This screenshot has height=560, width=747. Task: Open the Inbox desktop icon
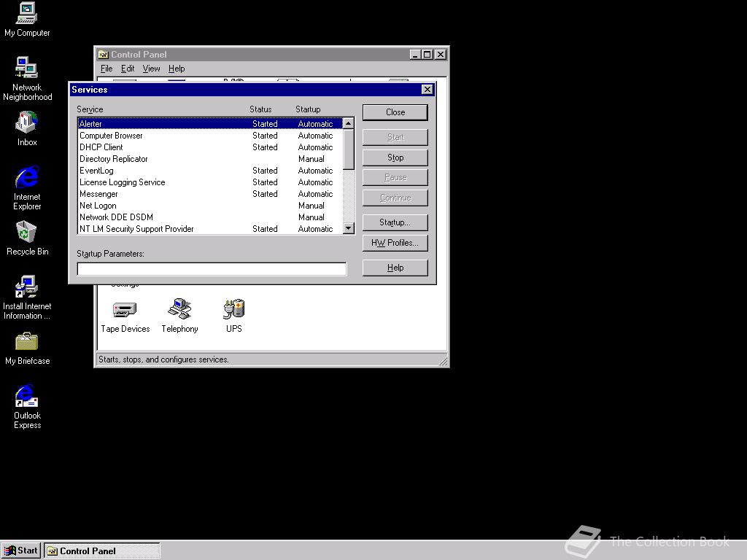coord(27,128)
